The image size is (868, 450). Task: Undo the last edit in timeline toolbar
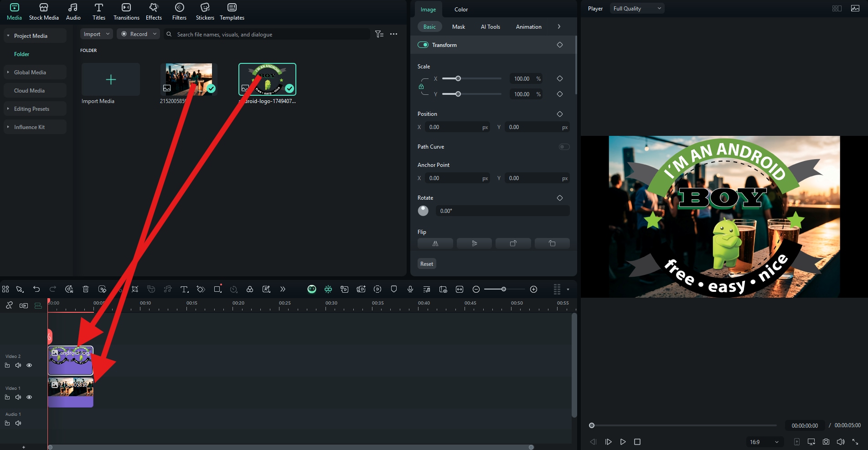(x=36, y=289)
